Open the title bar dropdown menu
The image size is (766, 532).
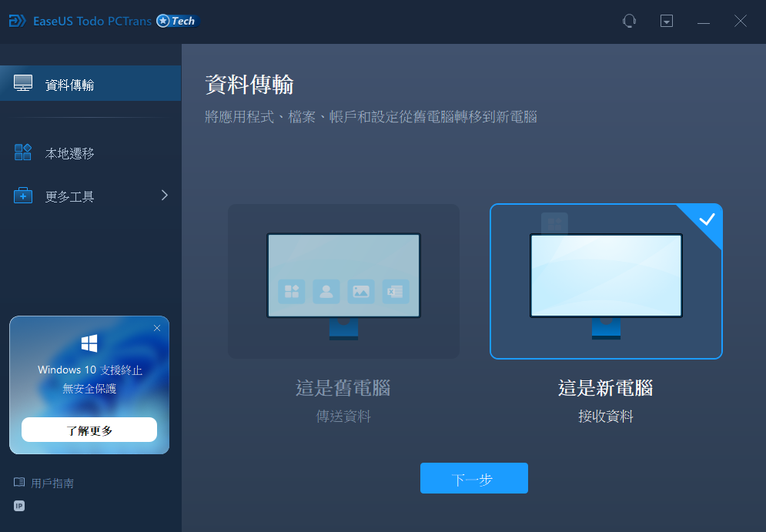pyautogui.click(x=667, y=22)
